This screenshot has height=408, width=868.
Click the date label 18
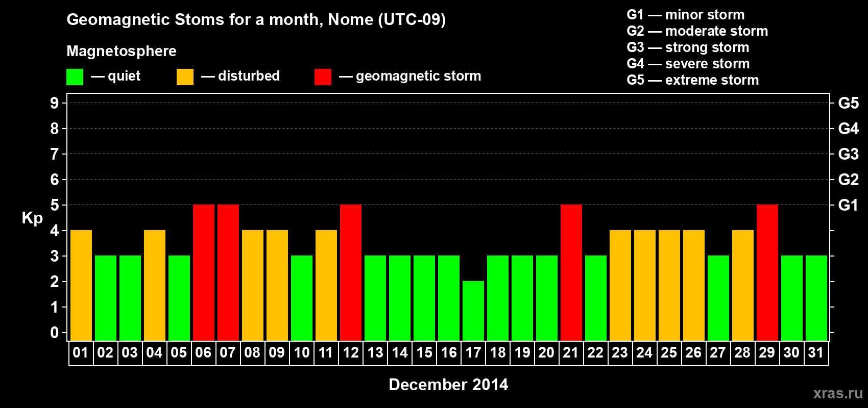pyautogui.click(x=497, y=352)
